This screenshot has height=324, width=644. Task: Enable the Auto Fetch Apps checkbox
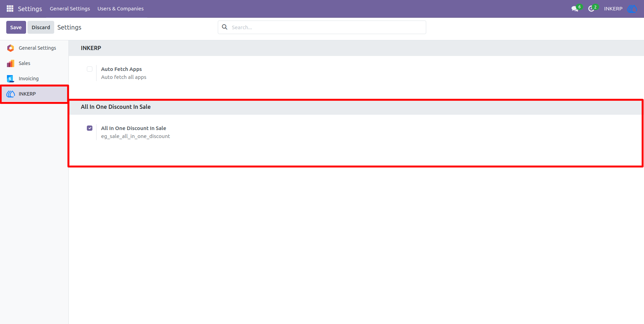pyautogui.click(x=90, y=69)
